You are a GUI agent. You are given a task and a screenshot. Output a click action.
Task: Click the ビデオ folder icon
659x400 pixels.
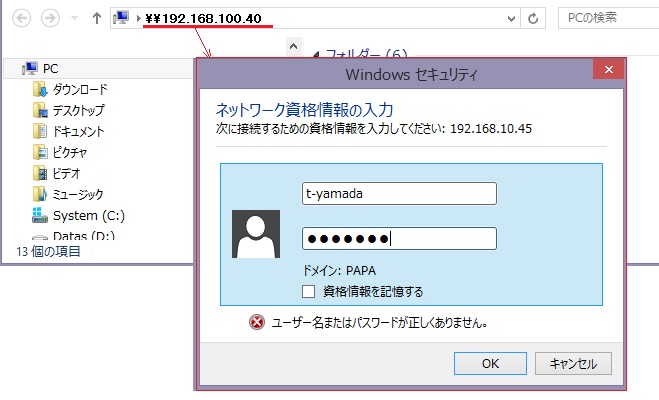click(x=40, y=173)
